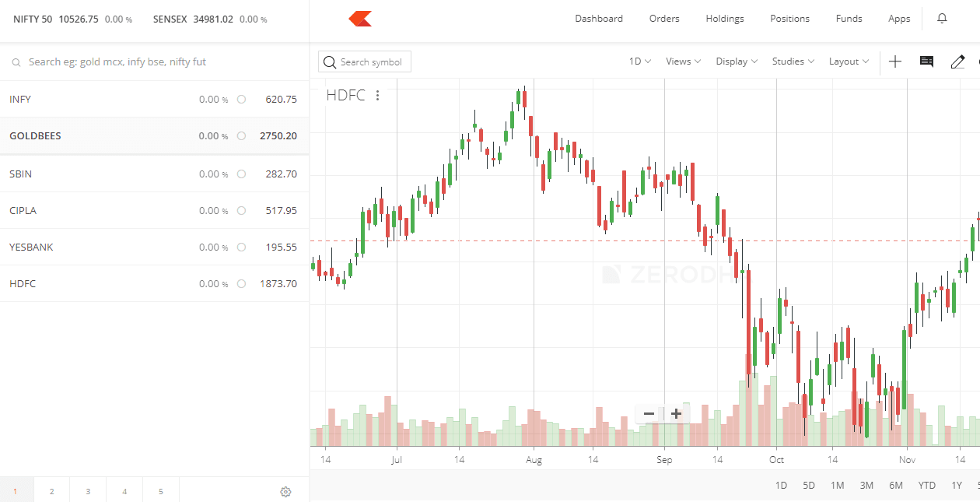Go to the Holdings page

[724, 18]
